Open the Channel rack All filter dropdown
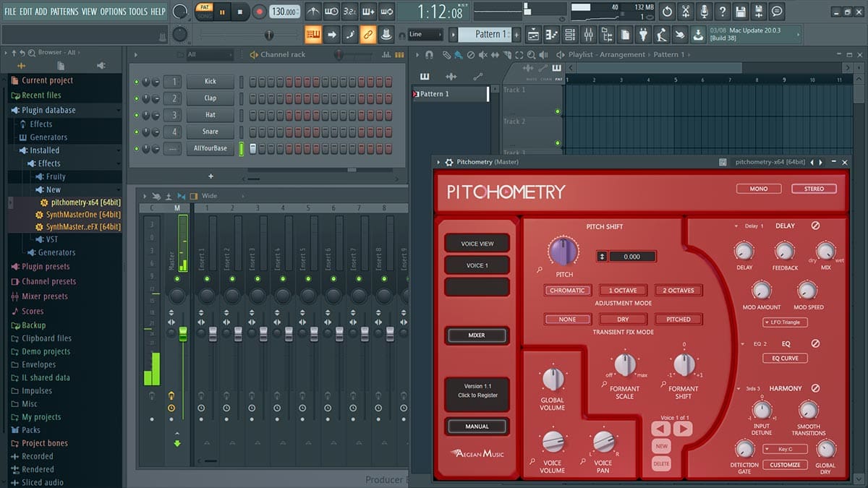Image resolution: width=868 pixels, height=488 pixels. click(209, 55)
